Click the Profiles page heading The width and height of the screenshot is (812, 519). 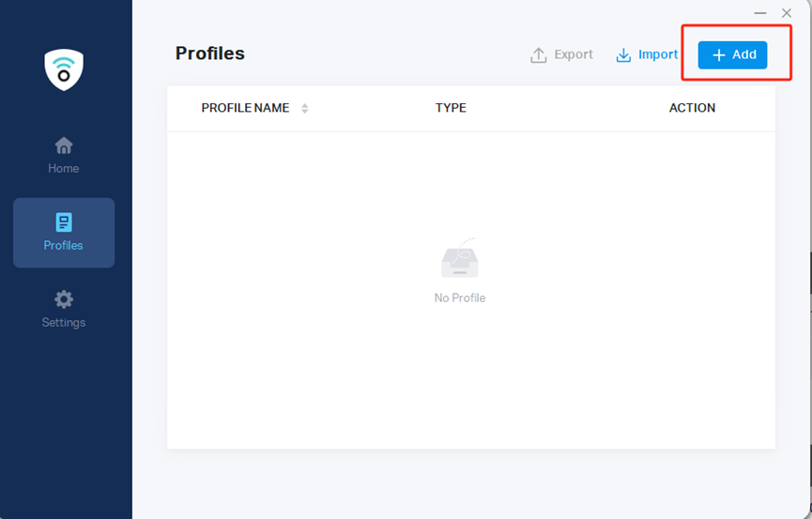tap(209, 53)
